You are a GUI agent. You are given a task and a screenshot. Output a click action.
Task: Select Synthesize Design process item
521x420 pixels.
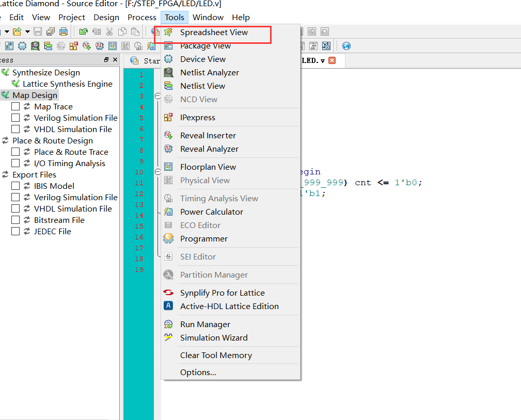[46, 72]
